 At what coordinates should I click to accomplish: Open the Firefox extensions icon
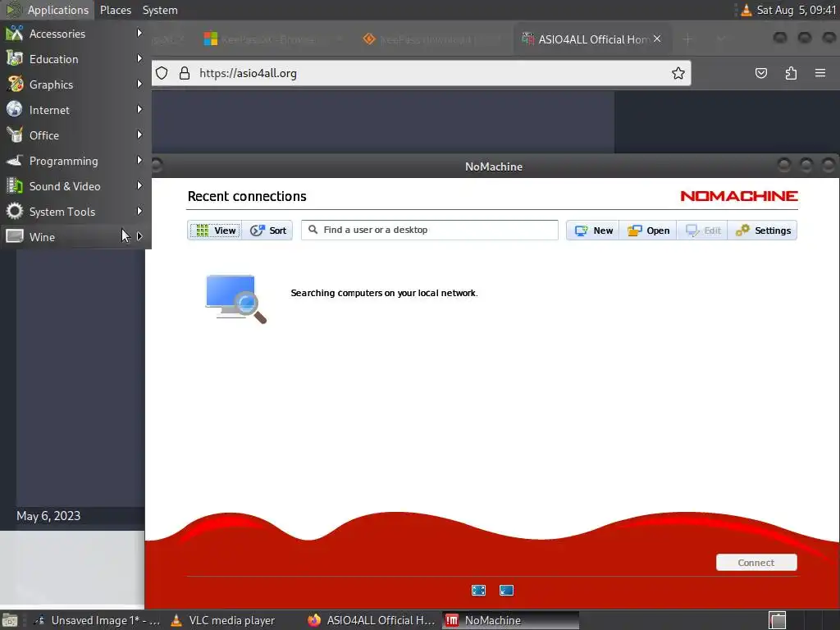[791, 73]
